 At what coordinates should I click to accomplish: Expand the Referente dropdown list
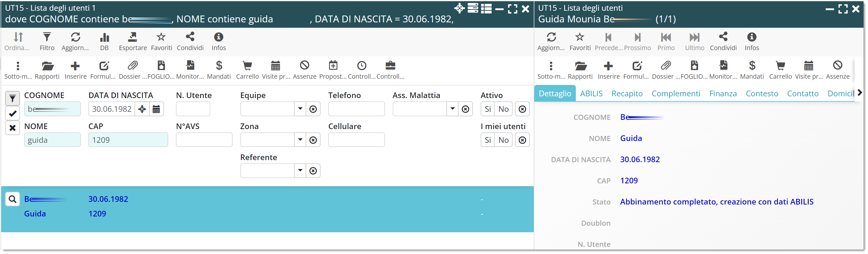[300, 171]
